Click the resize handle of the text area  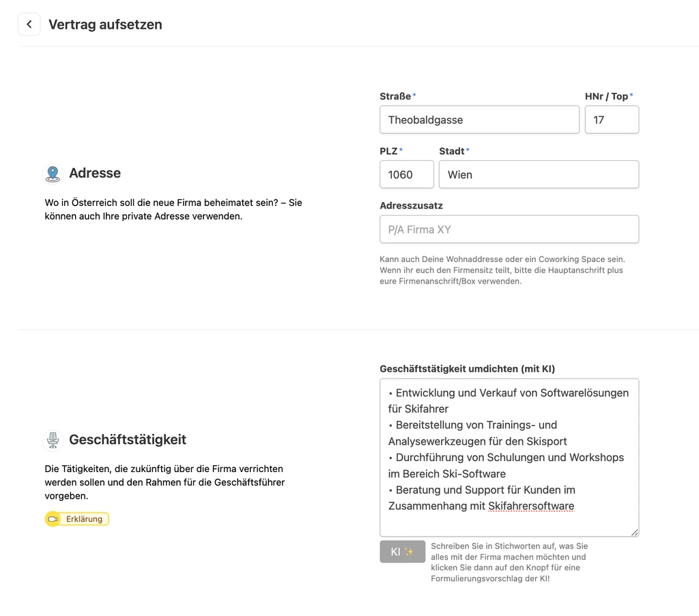tap(635, 531)
